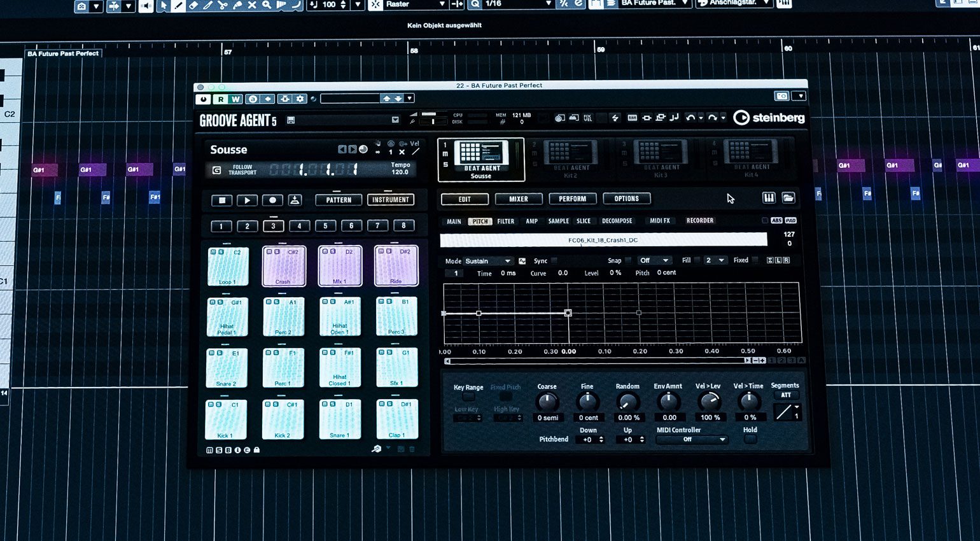980x541 pixels.
Task: Open plug-in settings gear icon
Action: coord(300,99)
